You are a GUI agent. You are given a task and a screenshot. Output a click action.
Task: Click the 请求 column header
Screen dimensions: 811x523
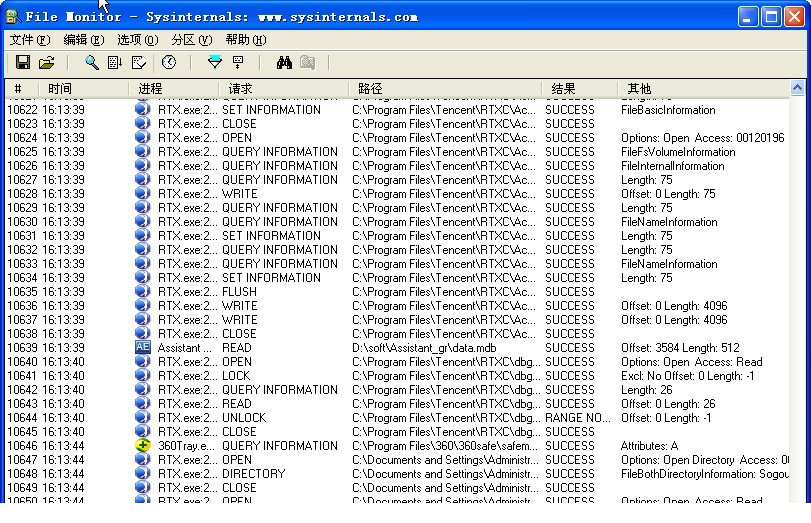pos(283,88)
